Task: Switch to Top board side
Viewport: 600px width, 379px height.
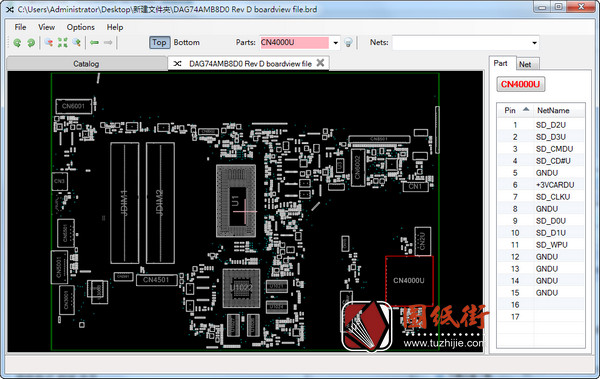Action: pos(159,42)
